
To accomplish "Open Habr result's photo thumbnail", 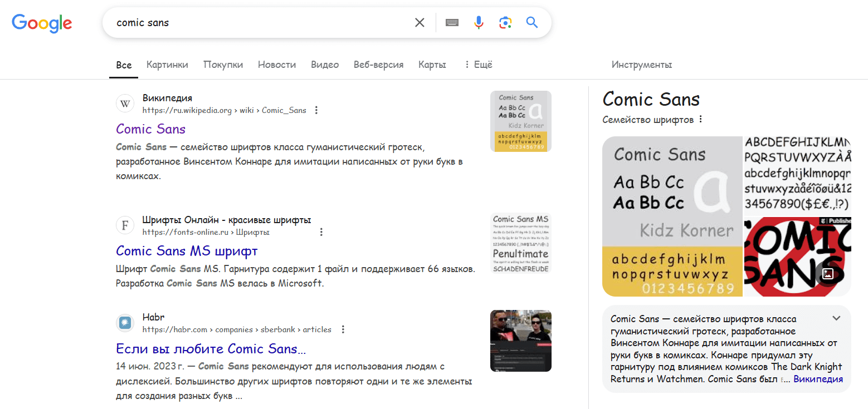I will (521, 341).
